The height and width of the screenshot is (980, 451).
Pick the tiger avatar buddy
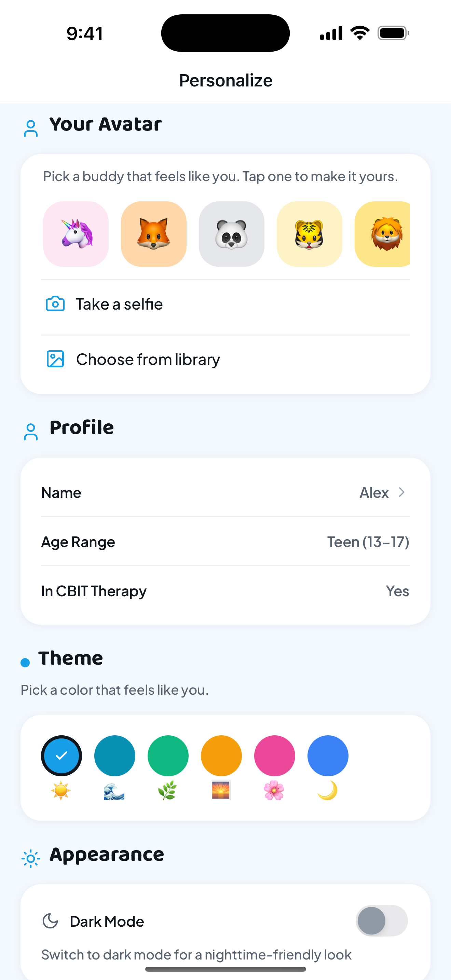click(x=310, y=234)
